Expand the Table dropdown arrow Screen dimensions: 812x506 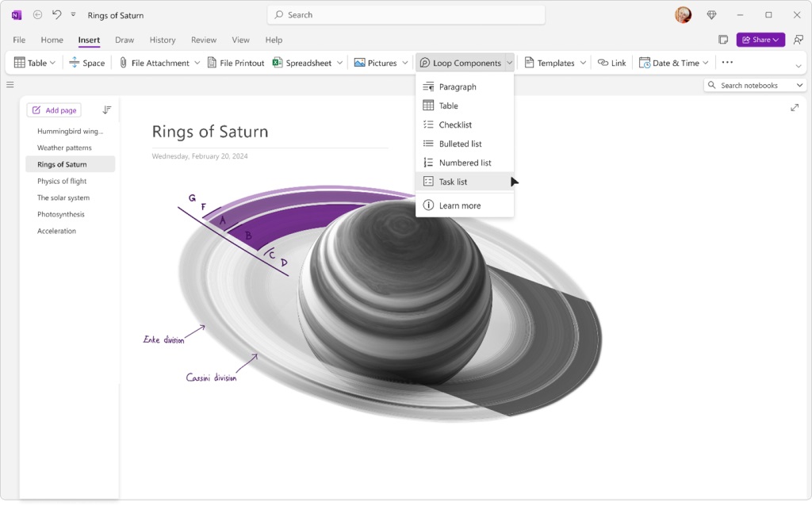(53, 63)
